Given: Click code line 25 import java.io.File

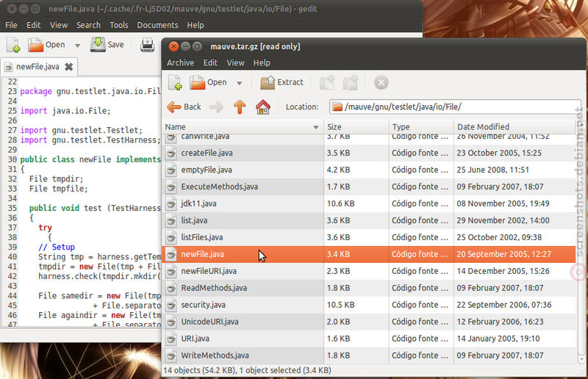Looking at the screenshot, I should 65,111.
